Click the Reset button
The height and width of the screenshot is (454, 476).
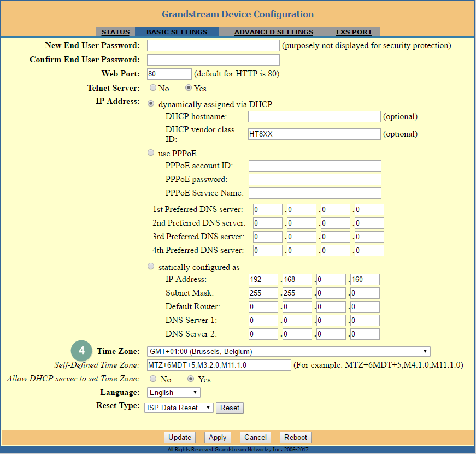(x=230, y=408)
